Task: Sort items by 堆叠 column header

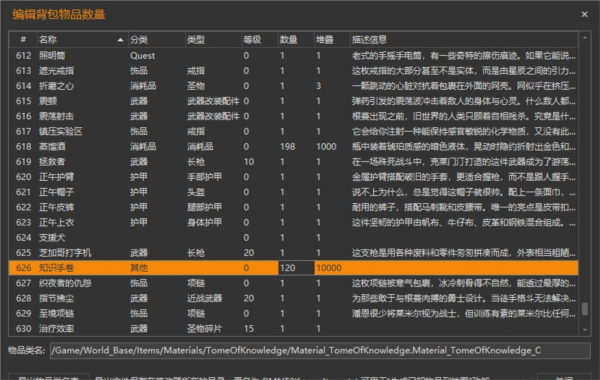Action: [332, 40]
